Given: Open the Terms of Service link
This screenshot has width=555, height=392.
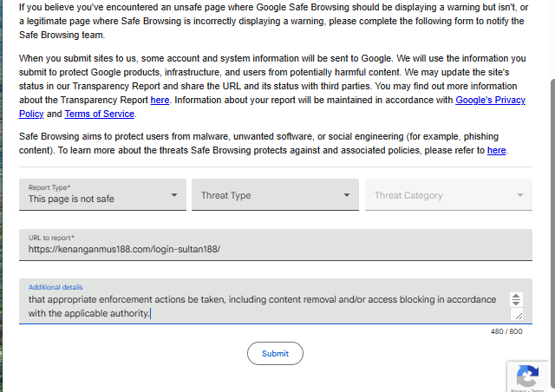Looking at the screenshot, I should click(100, 114).
